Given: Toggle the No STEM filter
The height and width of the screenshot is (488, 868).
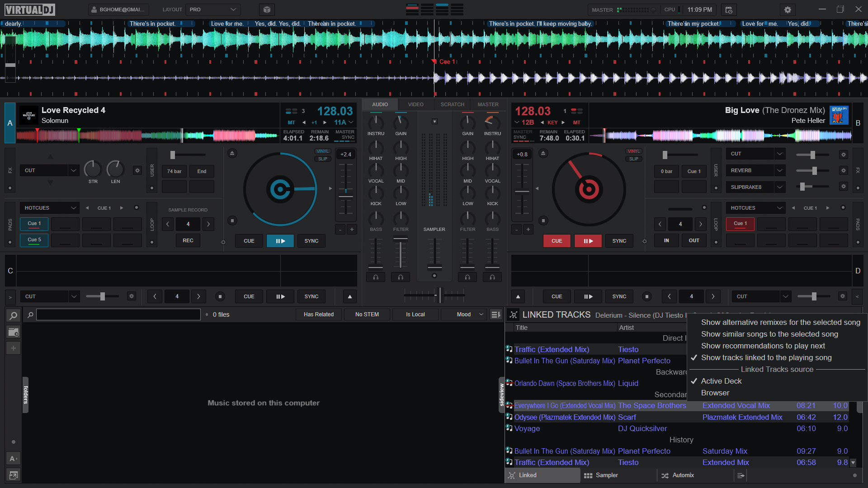Looking at the screenshot, I should click(367, 314).
